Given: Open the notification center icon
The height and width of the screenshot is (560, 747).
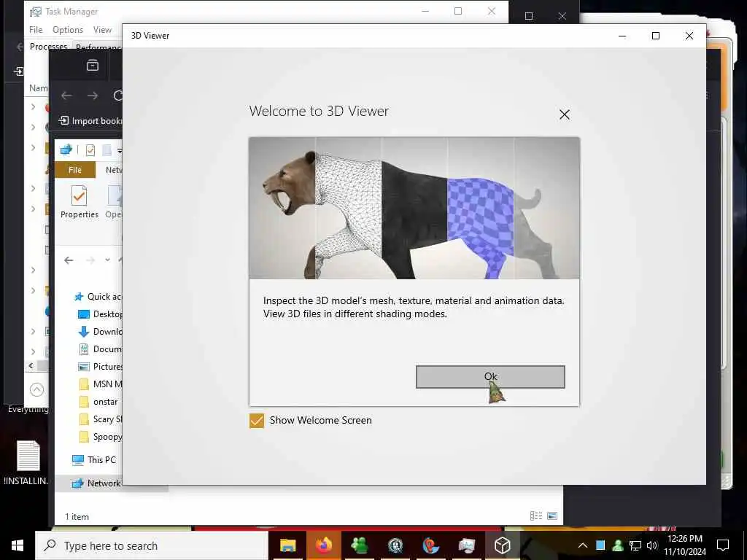Looking at the screenshot, I should [x=723, y=545].
